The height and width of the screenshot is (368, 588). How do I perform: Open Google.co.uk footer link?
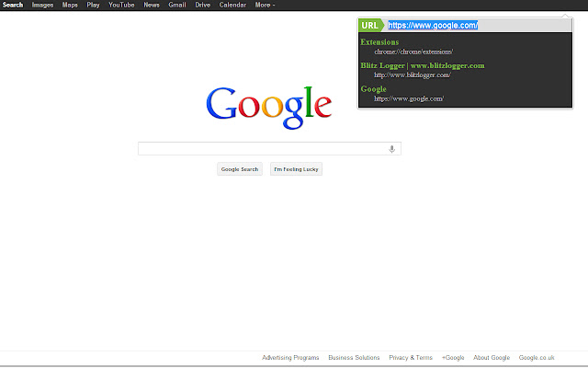coord(537,358)
